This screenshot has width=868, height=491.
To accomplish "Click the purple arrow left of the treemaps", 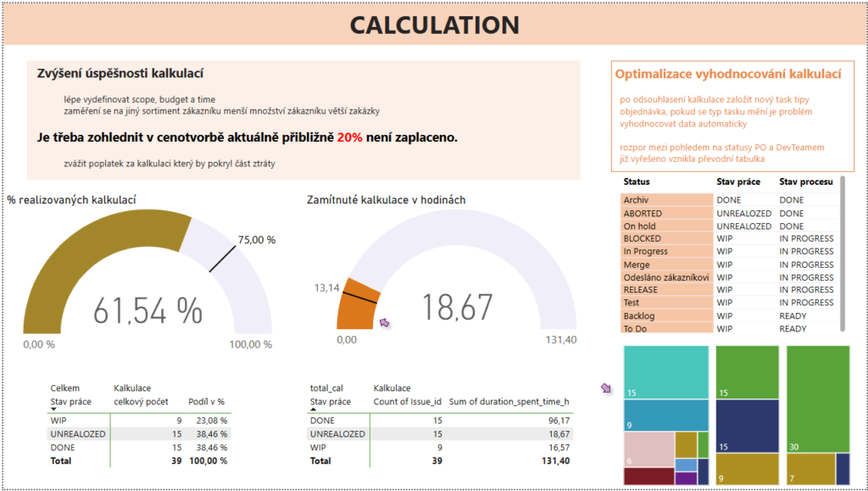I will pyautogui.click(x=605, y=388).
